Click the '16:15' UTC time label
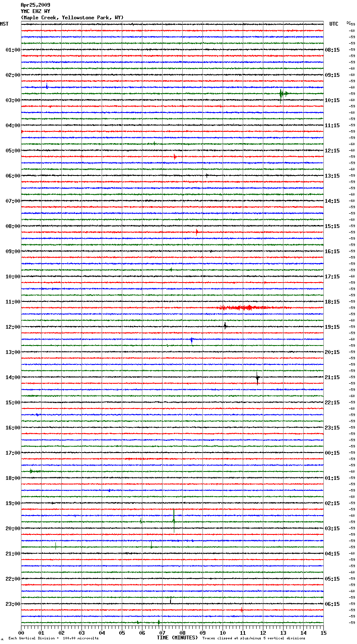Screen dimensions: 357x644 [332, 251]
